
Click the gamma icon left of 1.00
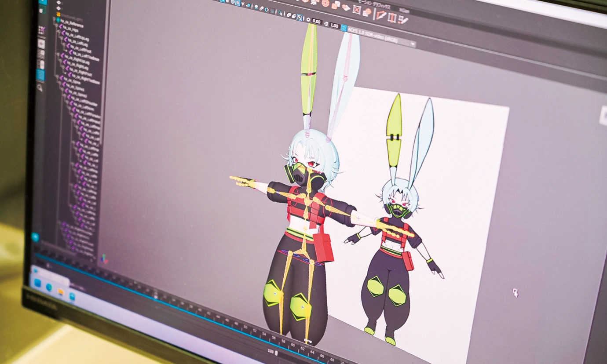point(326,24)
